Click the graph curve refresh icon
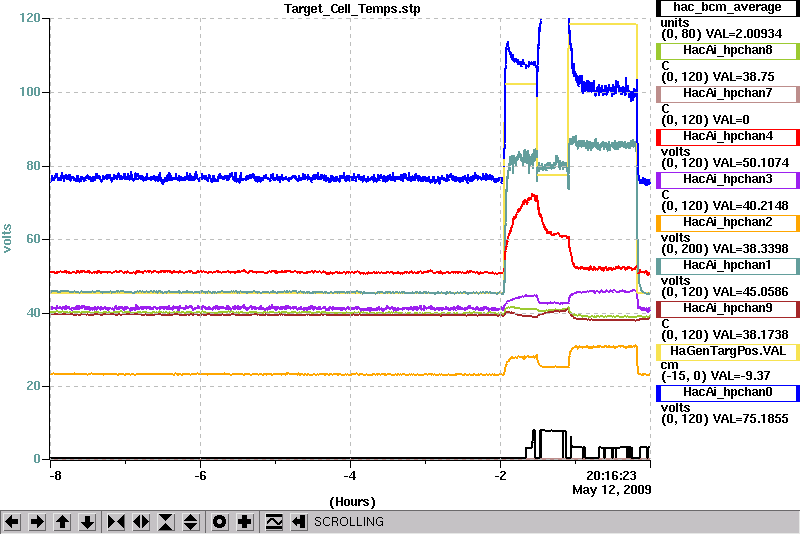 coord(274,522)
